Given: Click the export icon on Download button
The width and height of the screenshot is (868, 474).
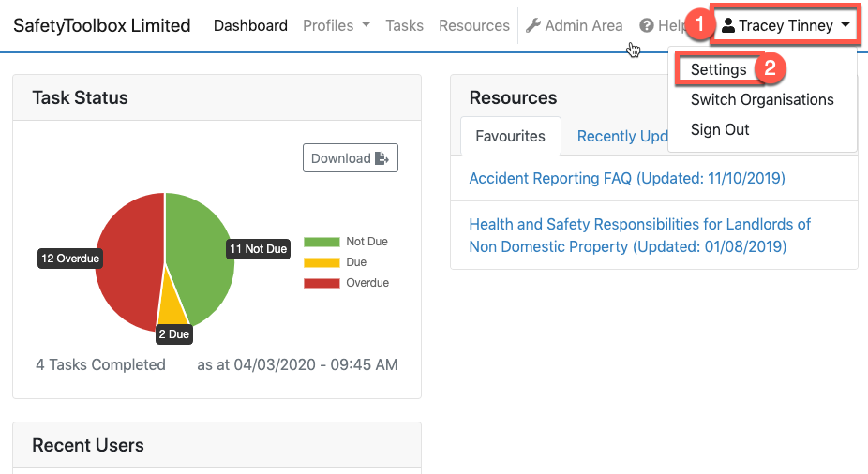Looking at the screenshot, I should (382, 158).
